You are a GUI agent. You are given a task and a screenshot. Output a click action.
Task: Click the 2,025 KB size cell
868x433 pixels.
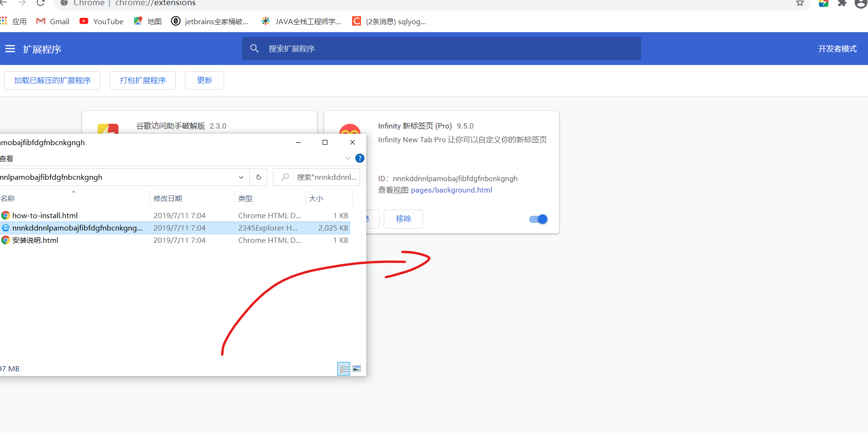[x=333, y=228]
